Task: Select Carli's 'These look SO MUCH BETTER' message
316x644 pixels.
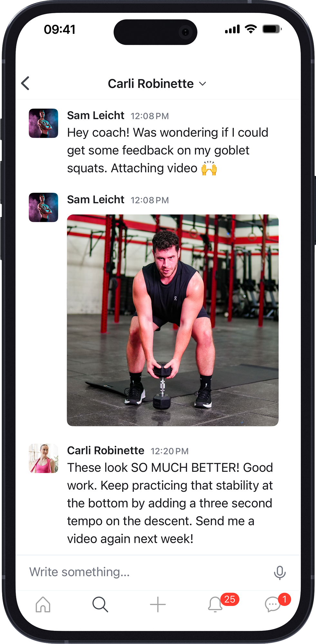Action: click(x=170, y=503)
